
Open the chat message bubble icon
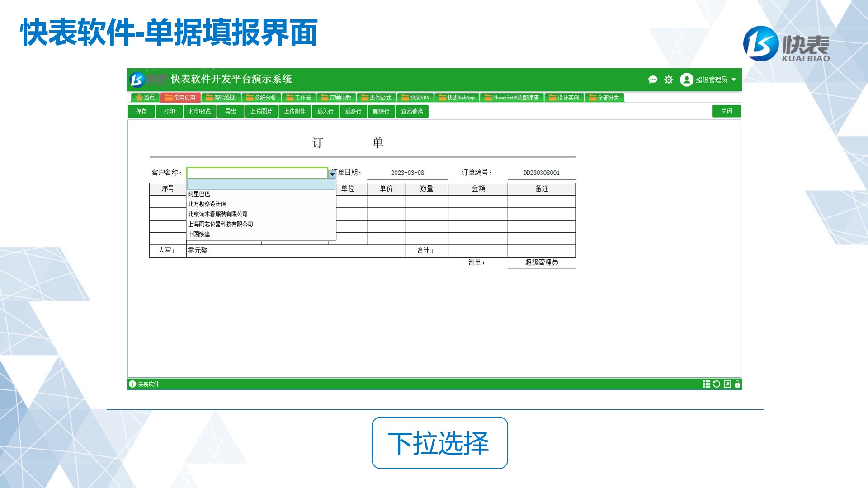[x=653, y=80]
